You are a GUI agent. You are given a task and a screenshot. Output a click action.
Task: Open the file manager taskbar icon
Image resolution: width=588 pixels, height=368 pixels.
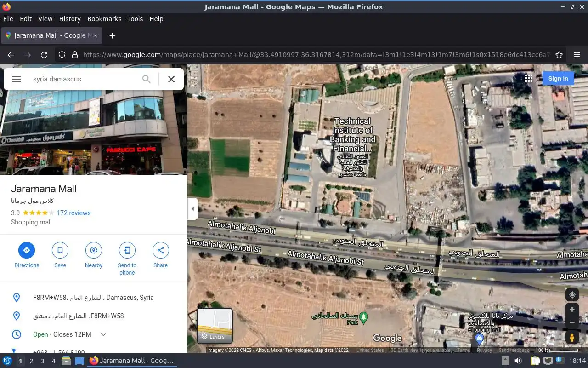(66, 361)
